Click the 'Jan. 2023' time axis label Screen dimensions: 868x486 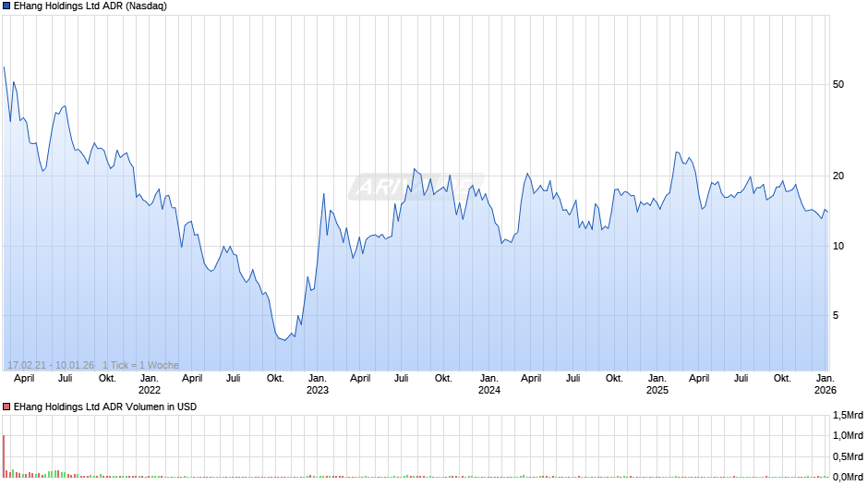click(x=318, y=384)
